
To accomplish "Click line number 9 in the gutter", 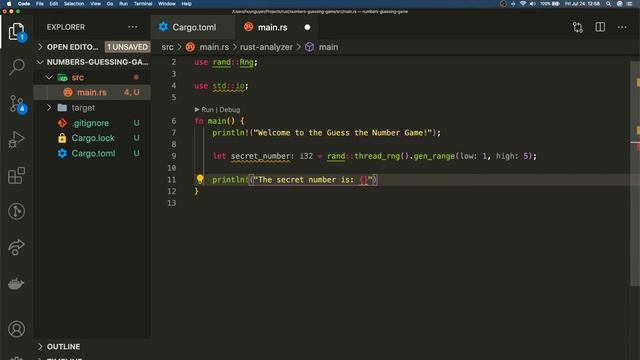I will pyautogui.click(x=174, y=156).
